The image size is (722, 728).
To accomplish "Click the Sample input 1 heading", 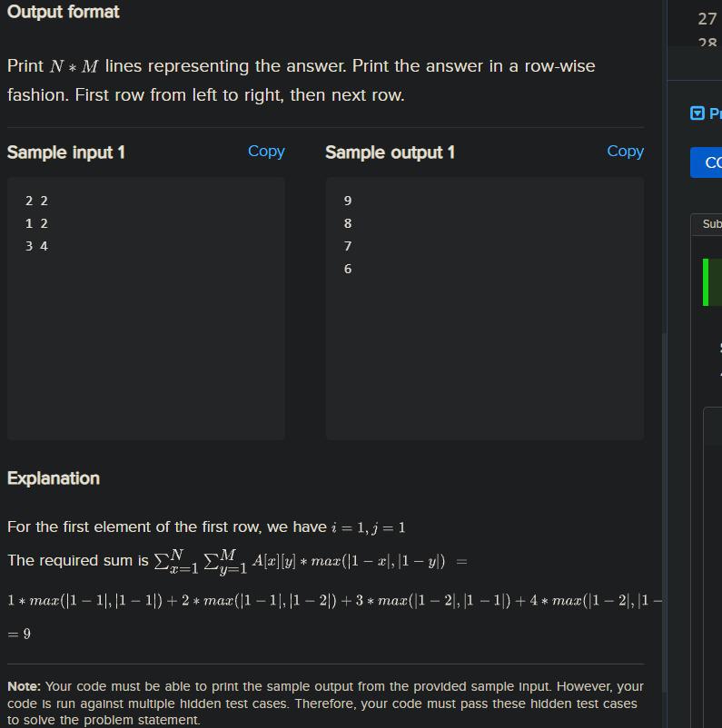I will [66, 152].
